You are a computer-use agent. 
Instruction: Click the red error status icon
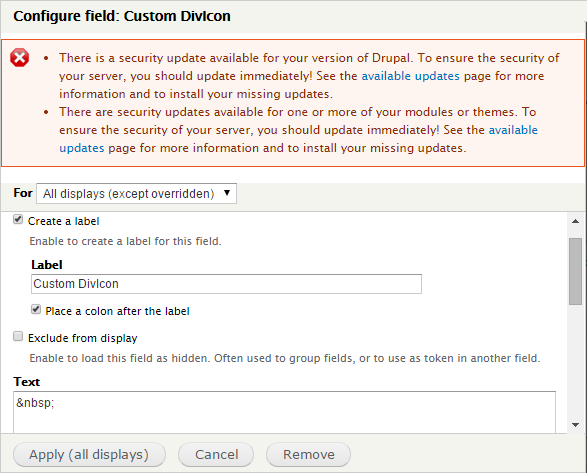click(19, 58)
